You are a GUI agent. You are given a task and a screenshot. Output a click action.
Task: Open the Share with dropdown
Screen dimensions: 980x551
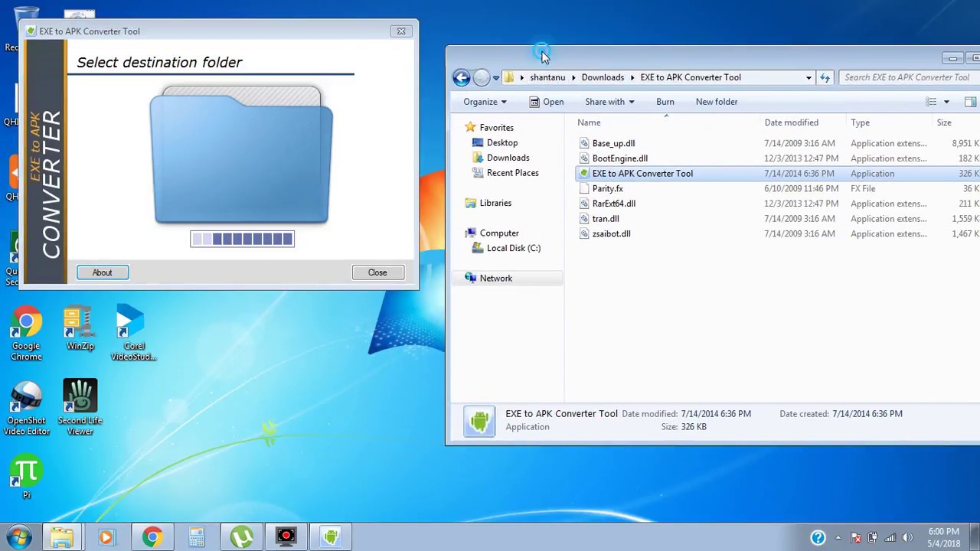[x=609, y=102]
